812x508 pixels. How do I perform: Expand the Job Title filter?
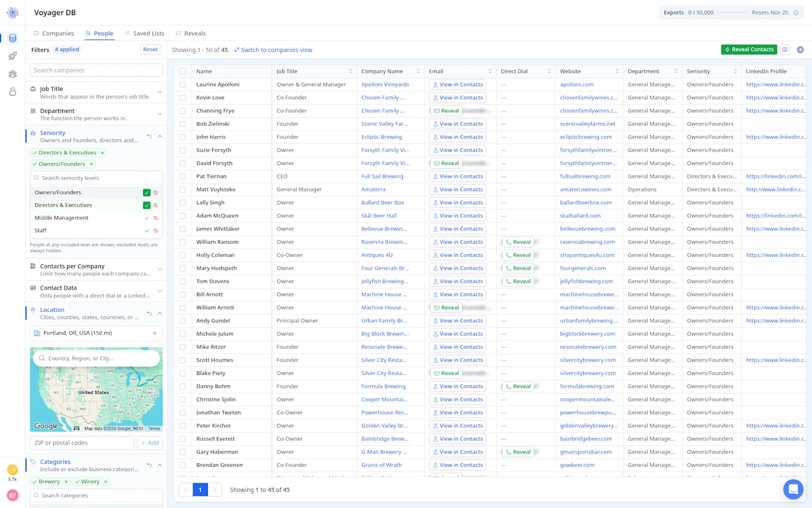[x=159, y=93]
